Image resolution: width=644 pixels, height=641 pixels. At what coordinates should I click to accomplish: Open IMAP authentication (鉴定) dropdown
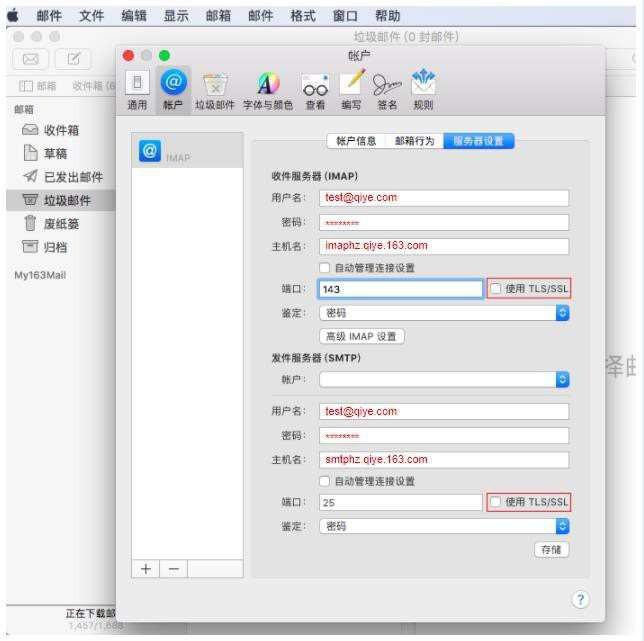(x=444, y=313)
